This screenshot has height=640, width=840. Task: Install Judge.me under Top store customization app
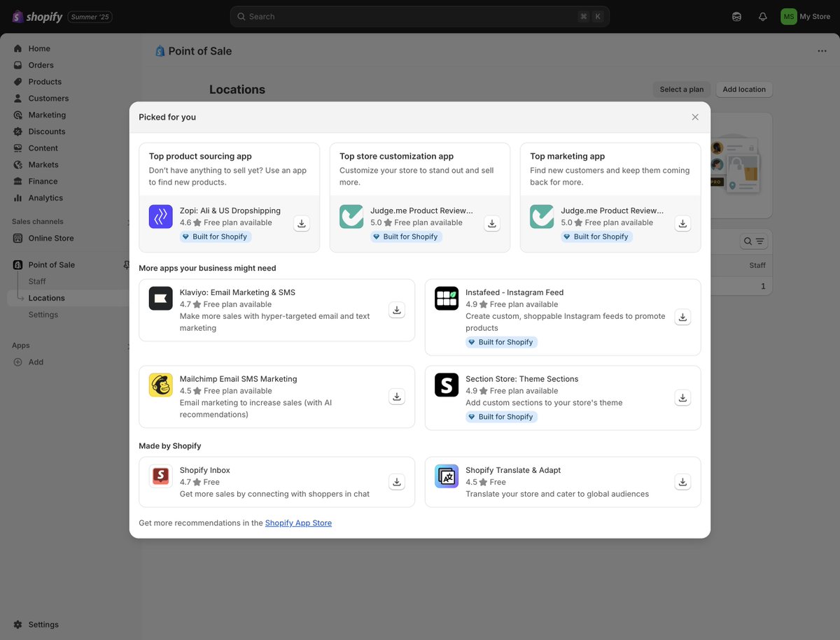coord(492,224)
